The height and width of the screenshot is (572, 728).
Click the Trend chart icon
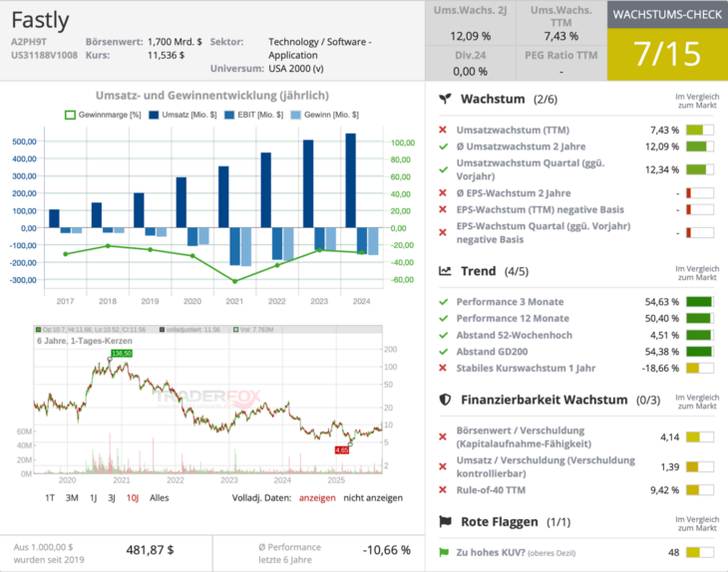pyautogui.click(x=446, y=271)
